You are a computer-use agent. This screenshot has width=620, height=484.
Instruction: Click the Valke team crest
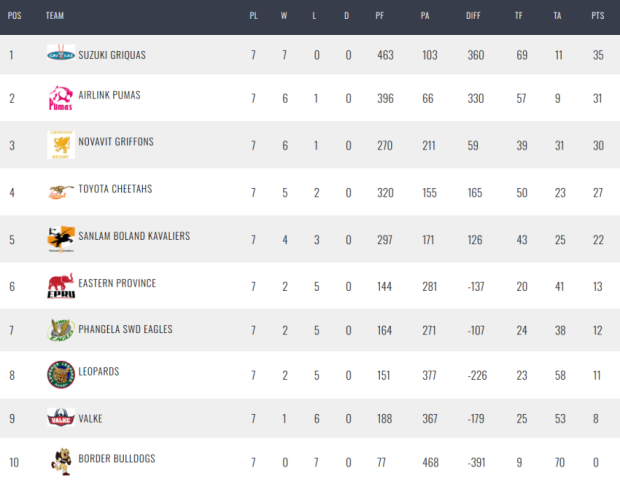tap(61, 418)
